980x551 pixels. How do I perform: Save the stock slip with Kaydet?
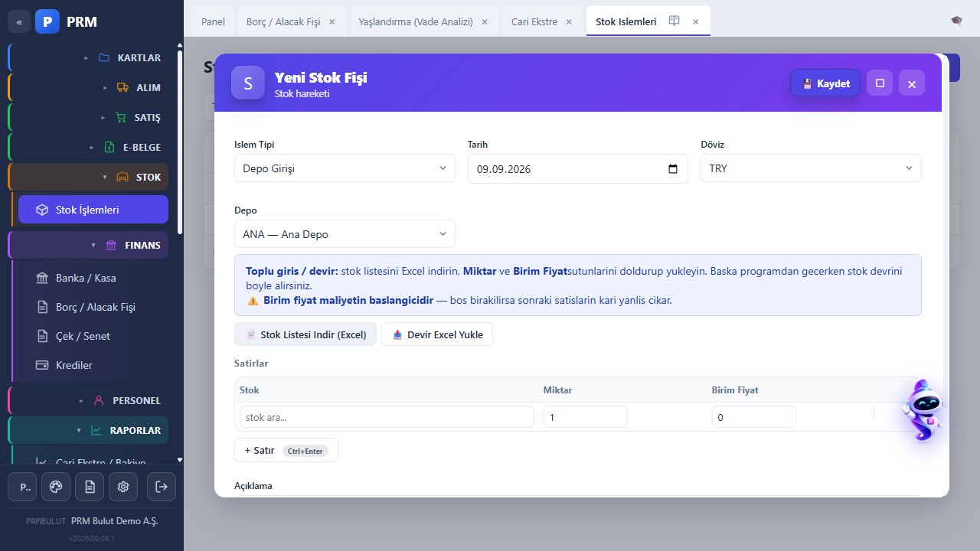[825, 83]
